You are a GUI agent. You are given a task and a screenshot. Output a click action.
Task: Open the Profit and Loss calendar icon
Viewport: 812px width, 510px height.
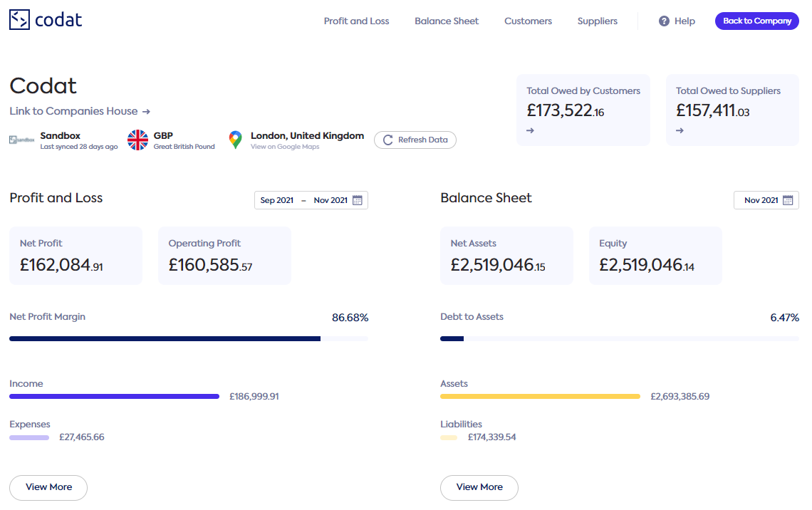[x=358, y=200]
